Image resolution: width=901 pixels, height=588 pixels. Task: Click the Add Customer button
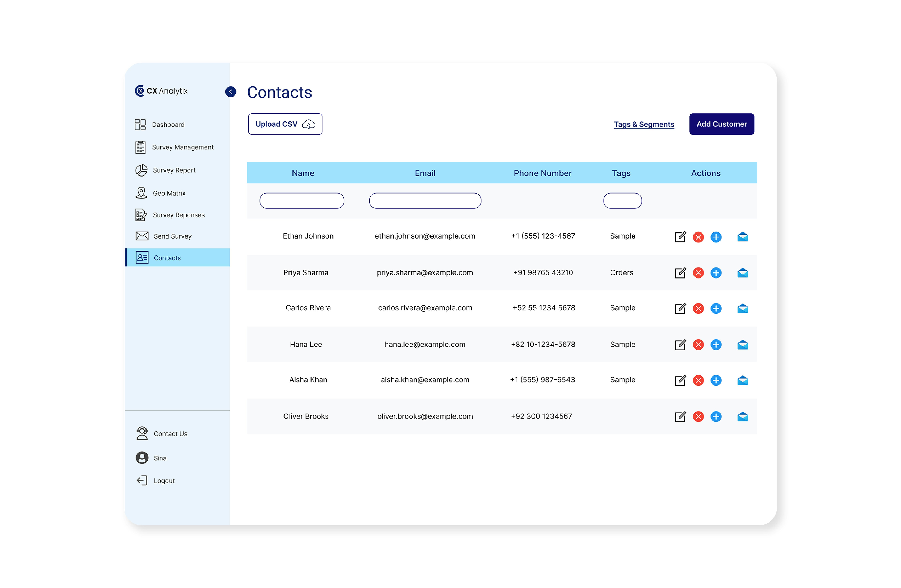[x=722, y=124]
